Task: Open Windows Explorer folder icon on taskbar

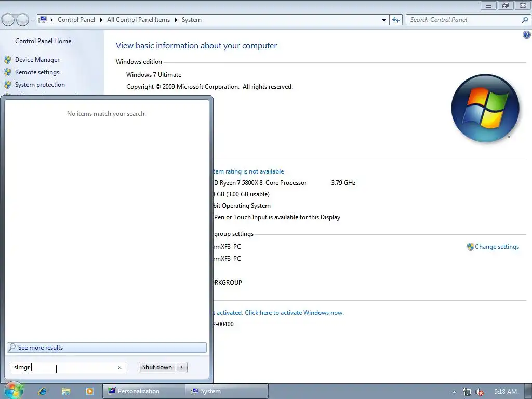Action: tap(66, 391)
